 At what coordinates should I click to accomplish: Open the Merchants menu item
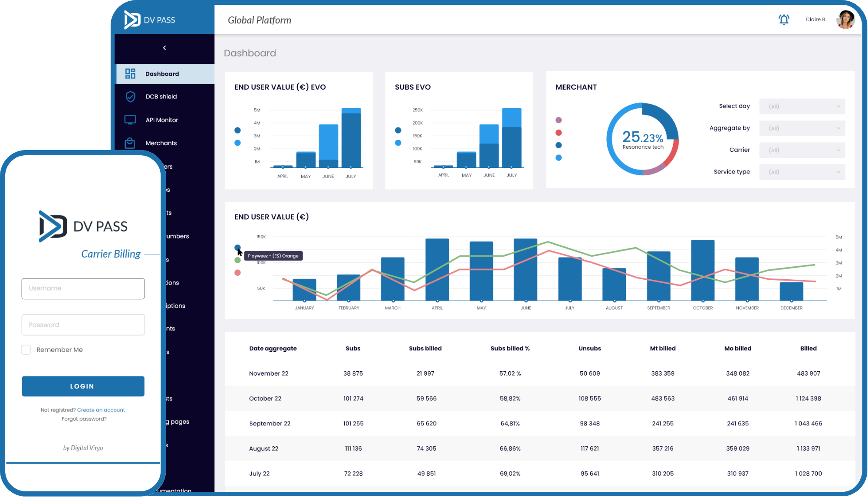click(161, 143)
